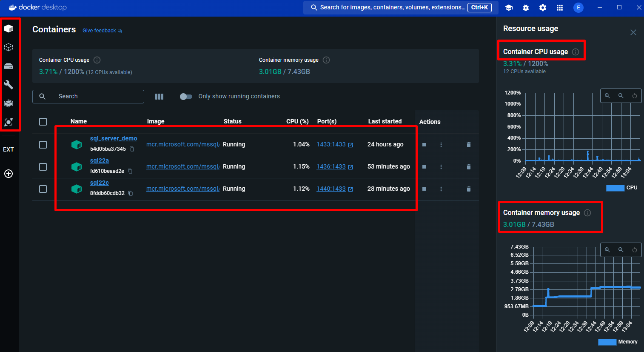Open the column chooser icon beside Search
644x352 pixels.
160,97
